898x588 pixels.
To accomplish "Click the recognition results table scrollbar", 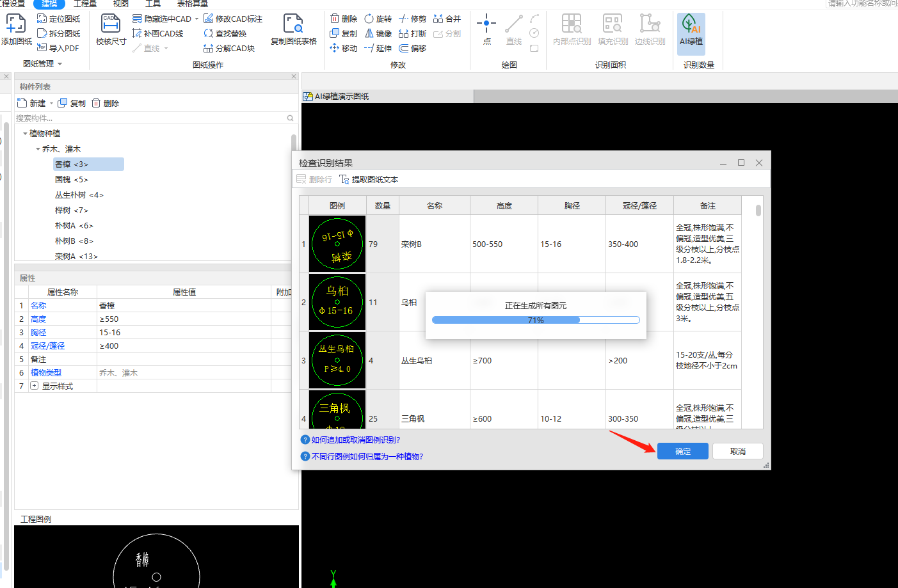I will pyautogui.click(x=758, y=211).
